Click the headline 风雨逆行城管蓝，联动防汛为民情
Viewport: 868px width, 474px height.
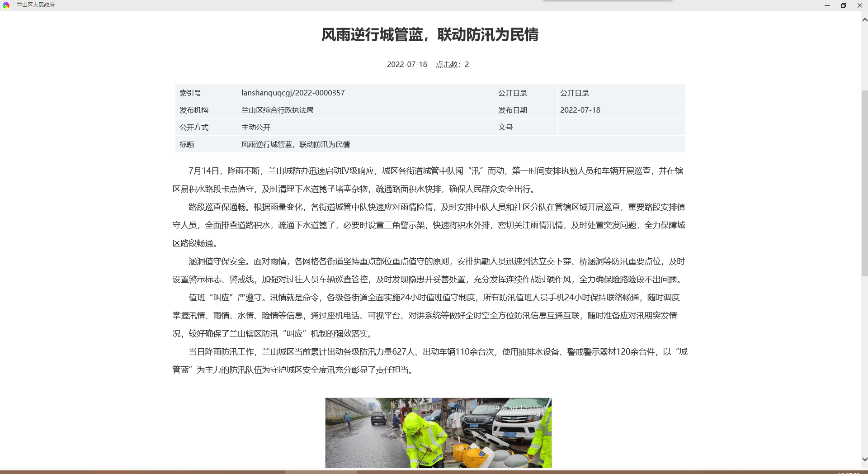(x=430, y=35)
